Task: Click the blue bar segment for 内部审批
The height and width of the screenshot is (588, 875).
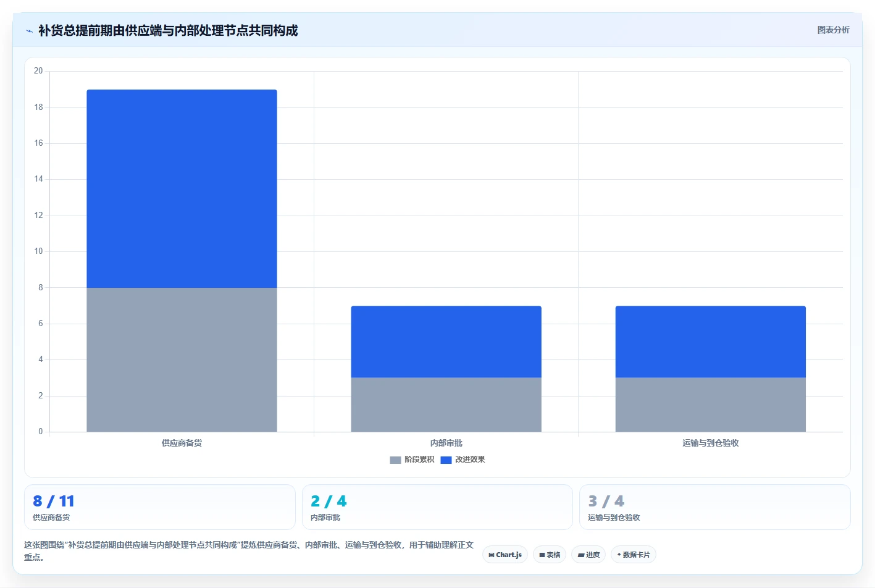Action: (x=446, y=342)
